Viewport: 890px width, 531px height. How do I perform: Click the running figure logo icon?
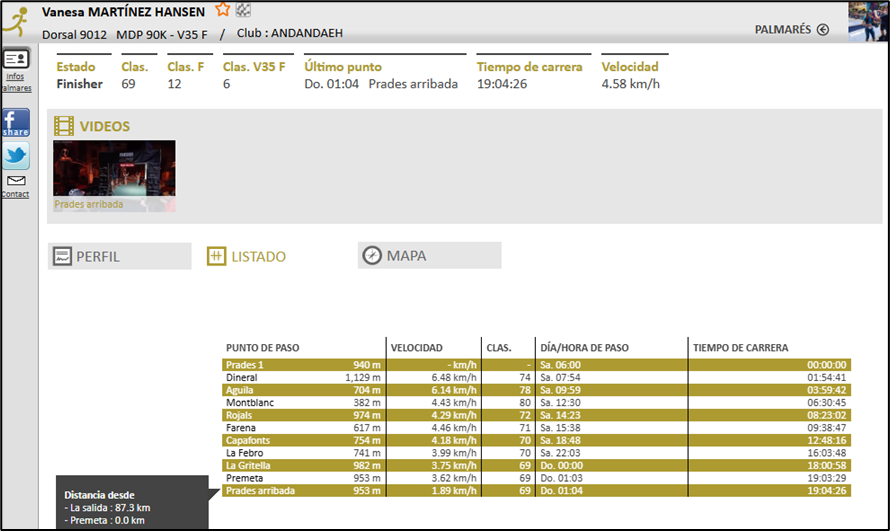[14, 19]
